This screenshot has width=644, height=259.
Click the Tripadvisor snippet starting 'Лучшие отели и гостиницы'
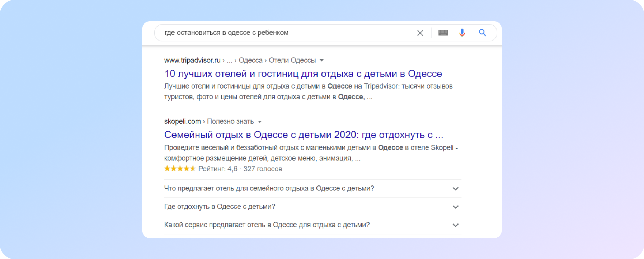tap(309, 91)
